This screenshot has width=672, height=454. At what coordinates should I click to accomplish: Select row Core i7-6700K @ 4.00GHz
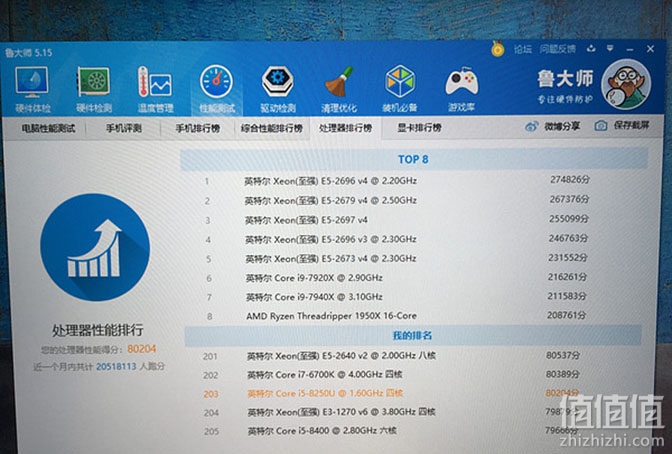[x=393, y=375]
